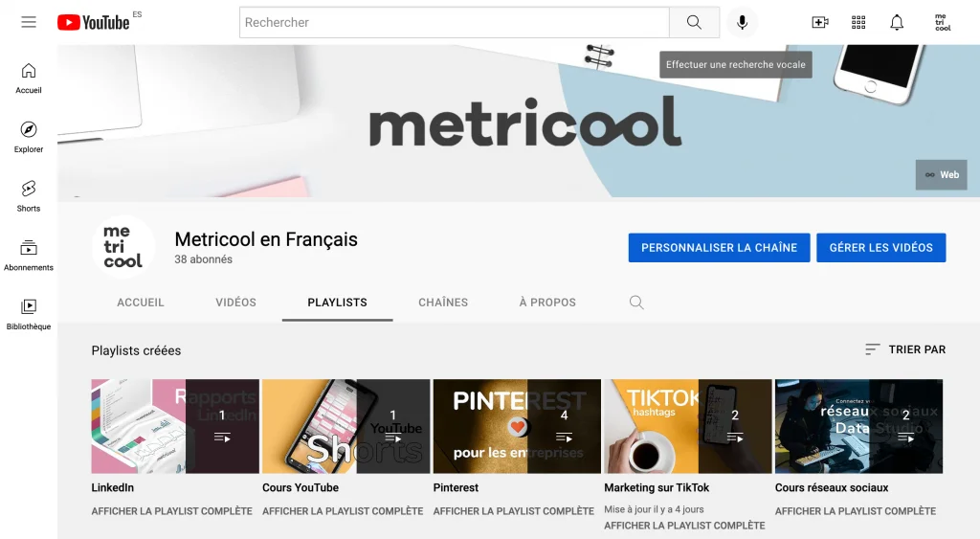Open the YouTube apps grid icon
This screenshot has width=980, height=539.
click(858, 23)
